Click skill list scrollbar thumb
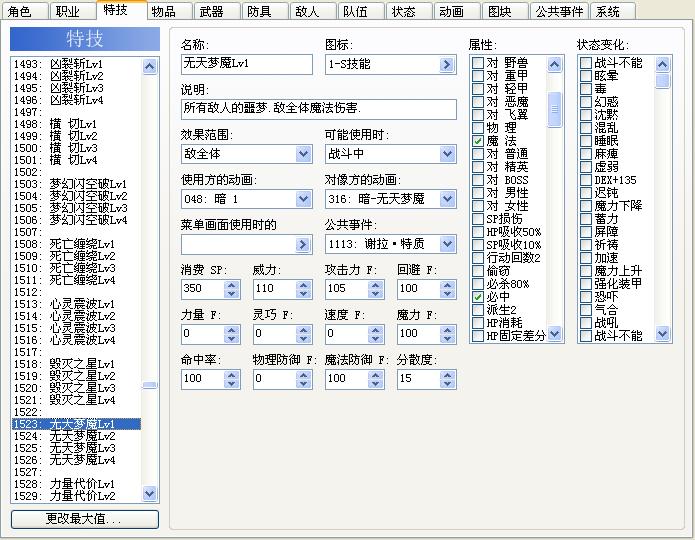This screenshot has height=540, width=695. tap(150, 385)
